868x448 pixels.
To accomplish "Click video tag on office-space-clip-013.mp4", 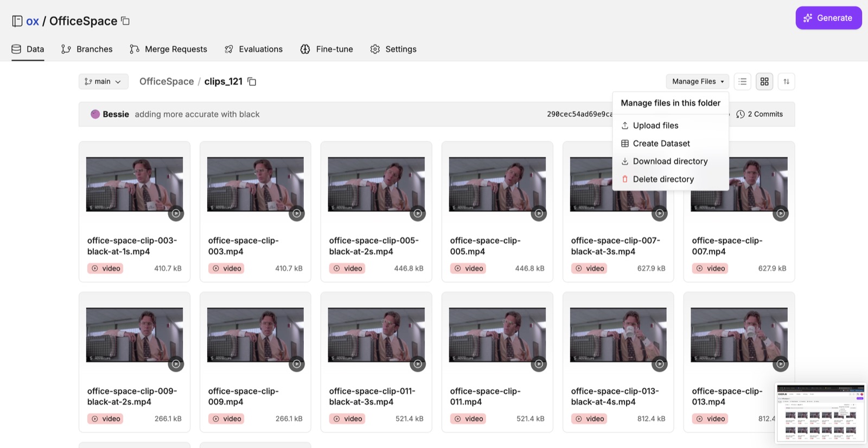I will [710, 419].
